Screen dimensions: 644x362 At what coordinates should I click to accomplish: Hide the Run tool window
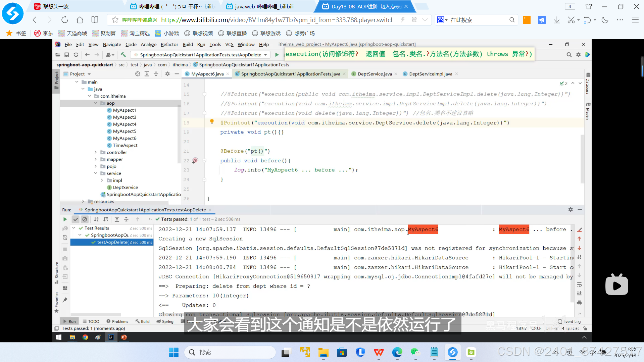[x=580, y=209]
